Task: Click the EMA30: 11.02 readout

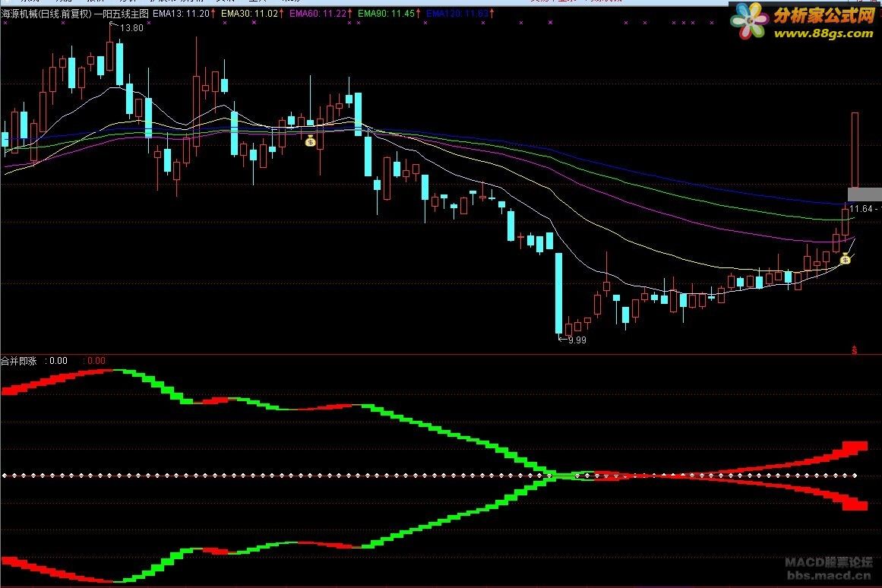Action: pos(249,14)
